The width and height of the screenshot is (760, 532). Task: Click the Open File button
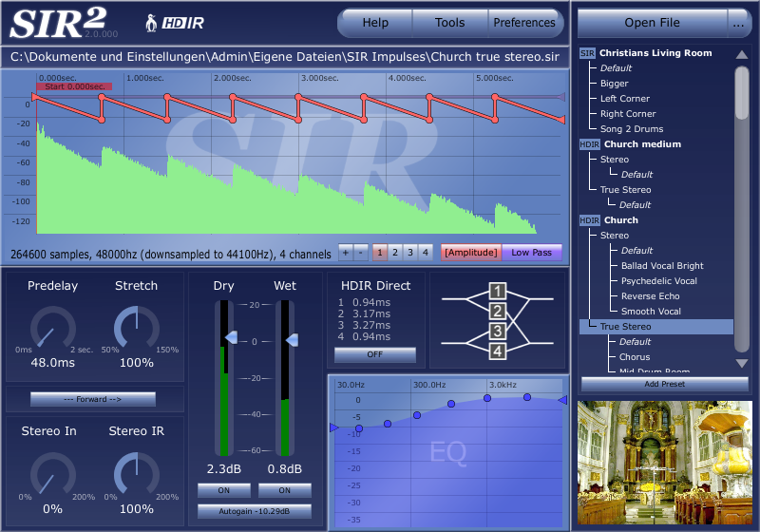pyautogui.click(x=653, y=23)
